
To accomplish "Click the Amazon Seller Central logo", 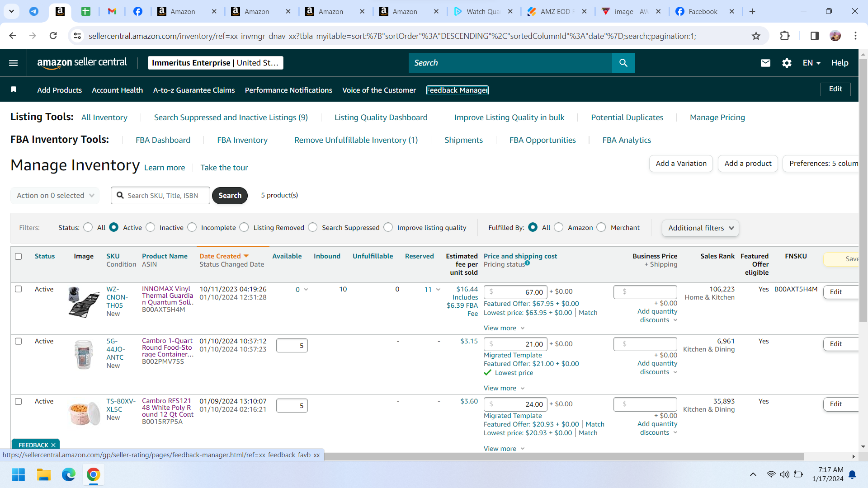I will click(82, 63).
